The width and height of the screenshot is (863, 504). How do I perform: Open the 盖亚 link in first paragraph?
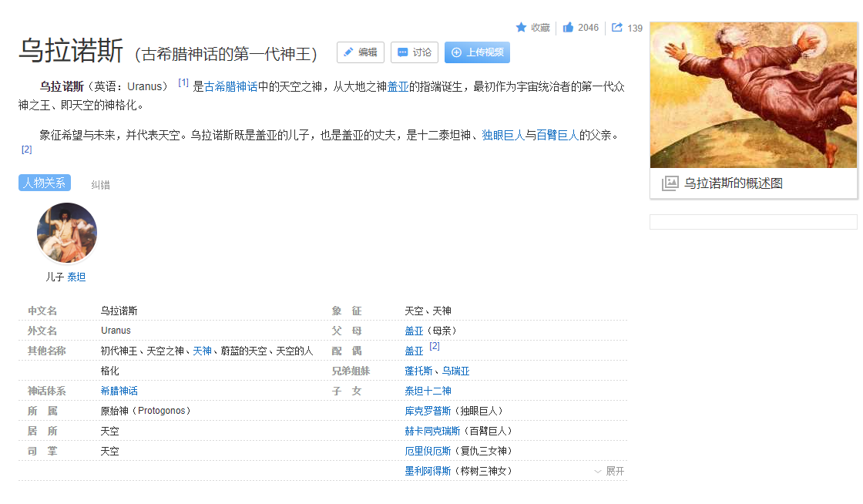pyautogui.click(x=398, y=86)
